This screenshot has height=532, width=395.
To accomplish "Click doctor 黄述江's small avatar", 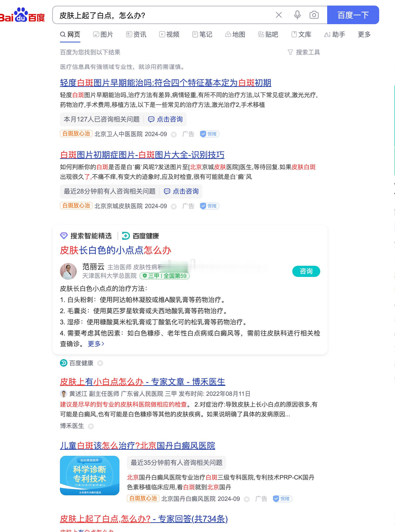I will tap(63, 394).
